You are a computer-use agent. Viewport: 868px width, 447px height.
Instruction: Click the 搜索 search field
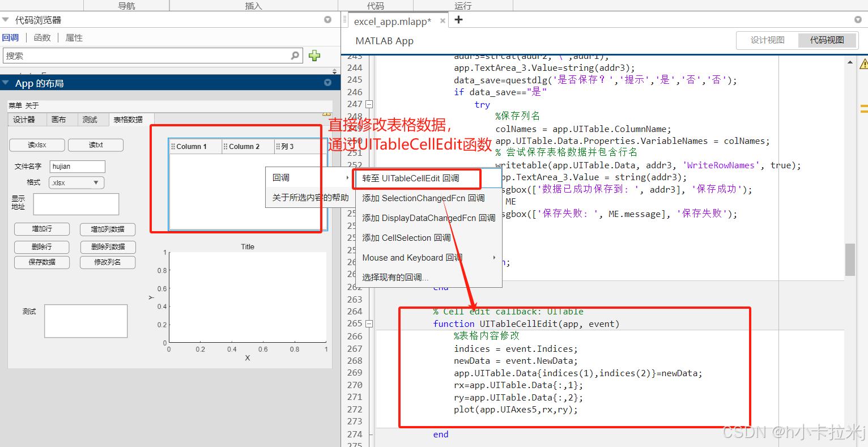(x=154, y=56)
